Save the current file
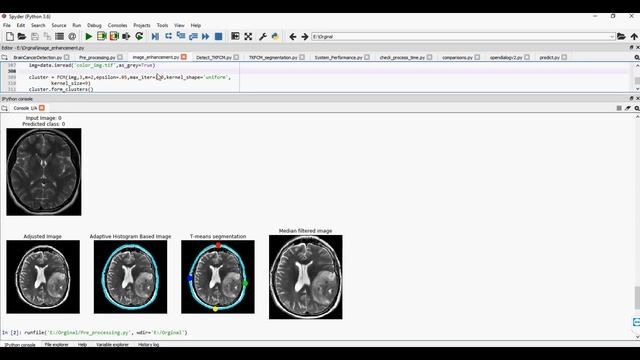This screenshot has height=360, width=640. [35, 36]
